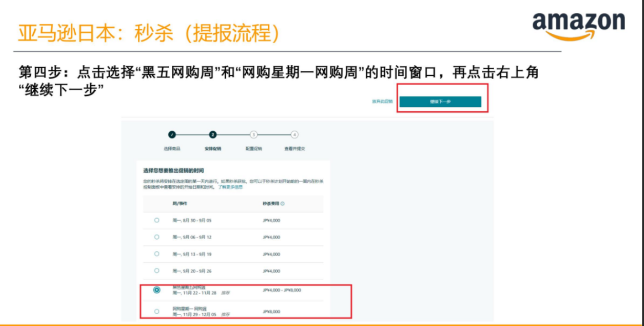Click the step 3 circle for 配置促销
This screenshot has height=326, width=644.
253,134
